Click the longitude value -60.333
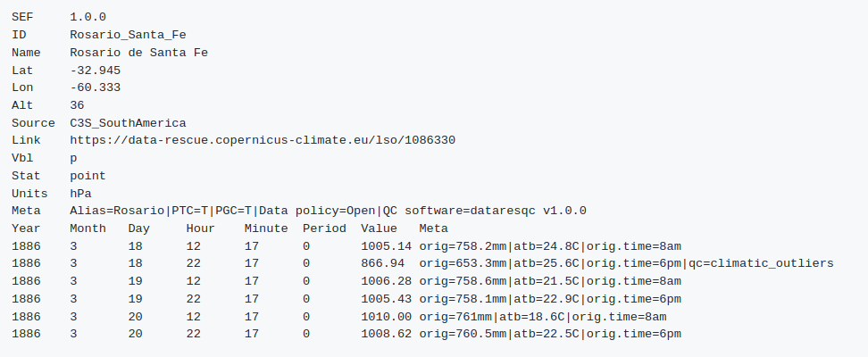868x357 pixels. [x=95, y=87]
